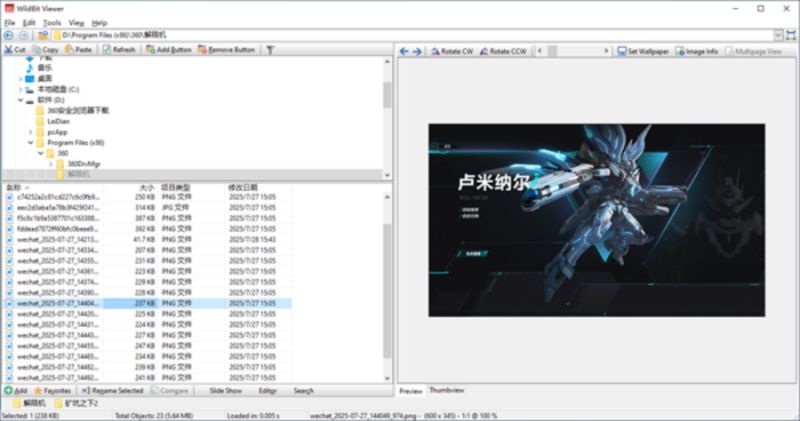Toggle full screen icon at address bar end

tap(791, 35)
